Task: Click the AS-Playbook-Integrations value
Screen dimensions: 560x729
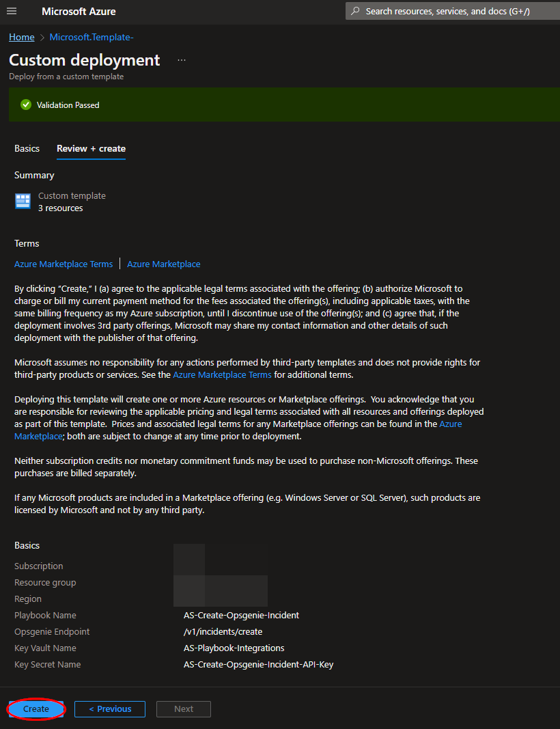Action: (234, 648)
